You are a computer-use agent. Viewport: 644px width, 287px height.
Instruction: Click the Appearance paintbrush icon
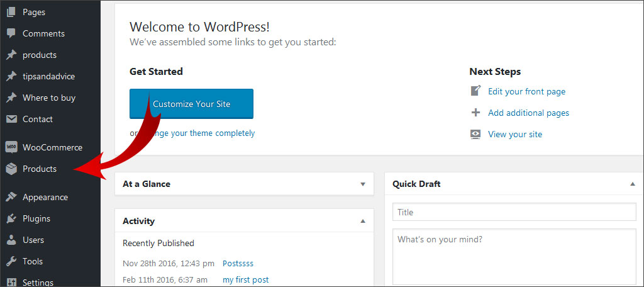[11, 197]
